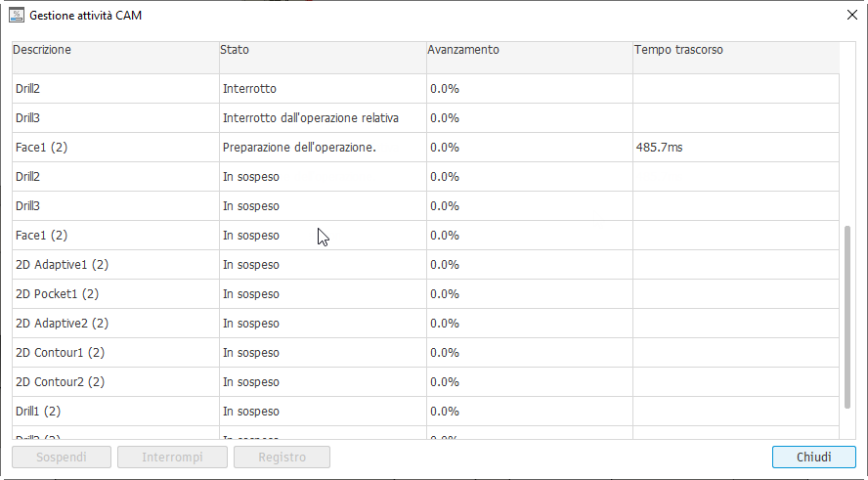Open the Registro log button
The width and height of the screenshot is (868, 480).
[x=282, y=457]
